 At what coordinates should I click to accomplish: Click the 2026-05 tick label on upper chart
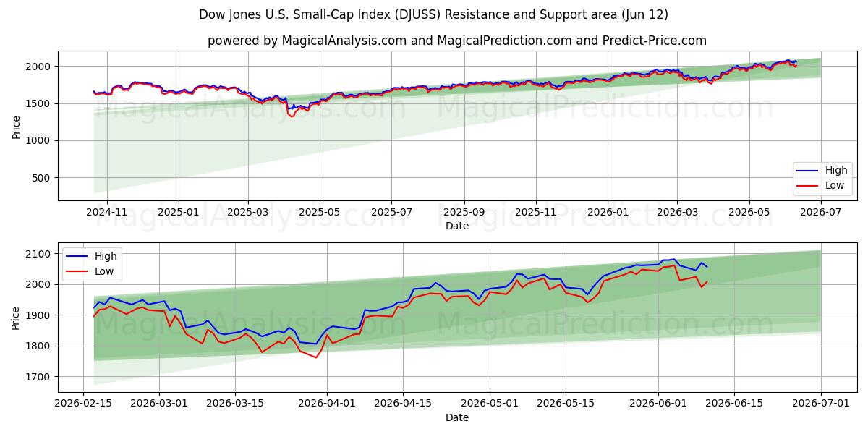749,212
